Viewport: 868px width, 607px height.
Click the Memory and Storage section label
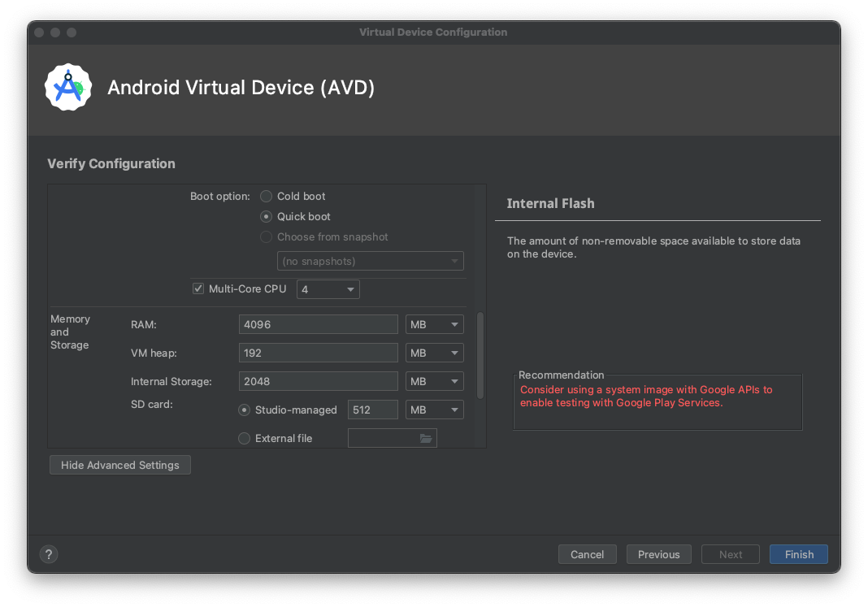[71, 332]
